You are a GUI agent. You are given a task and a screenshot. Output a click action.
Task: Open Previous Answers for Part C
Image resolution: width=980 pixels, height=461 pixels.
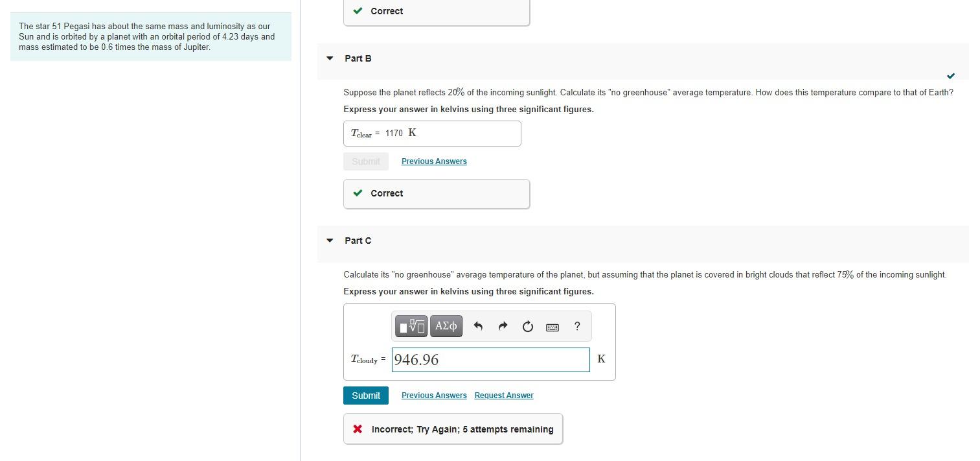coord(433,395)
